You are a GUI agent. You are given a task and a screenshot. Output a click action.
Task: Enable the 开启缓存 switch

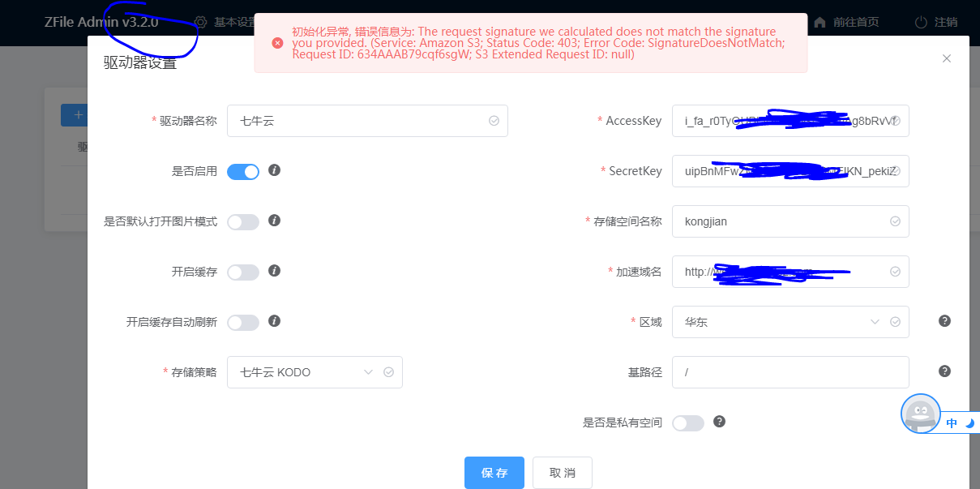click(x=242, y=272)
